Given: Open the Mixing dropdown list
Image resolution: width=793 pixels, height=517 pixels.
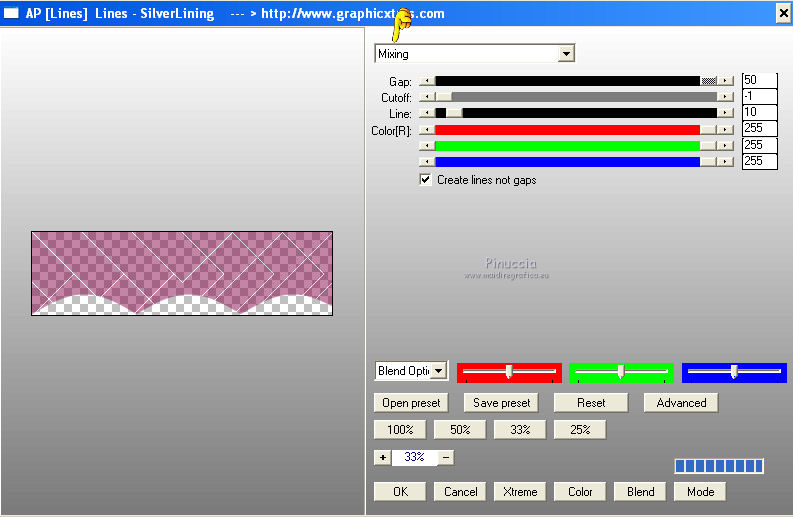Looking at the screenshot, I should pyautogui.click(x=566, y=54).
